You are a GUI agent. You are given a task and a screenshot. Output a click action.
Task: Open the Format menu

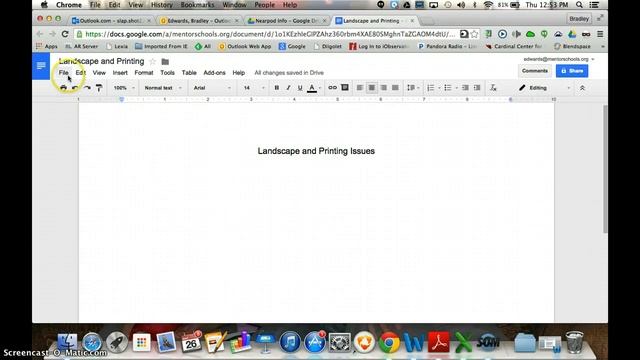click(x=144, y=73)
